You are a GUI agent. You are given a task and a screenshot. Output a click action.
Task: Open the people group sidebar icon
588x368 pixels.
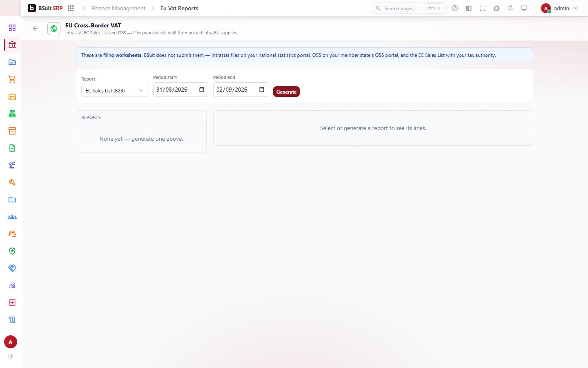12,217
